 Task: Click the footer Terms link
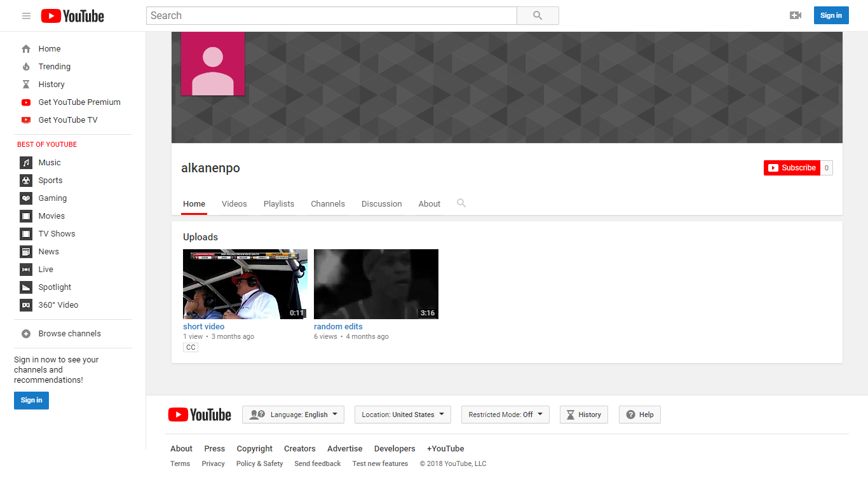click(x=180, y=464)
